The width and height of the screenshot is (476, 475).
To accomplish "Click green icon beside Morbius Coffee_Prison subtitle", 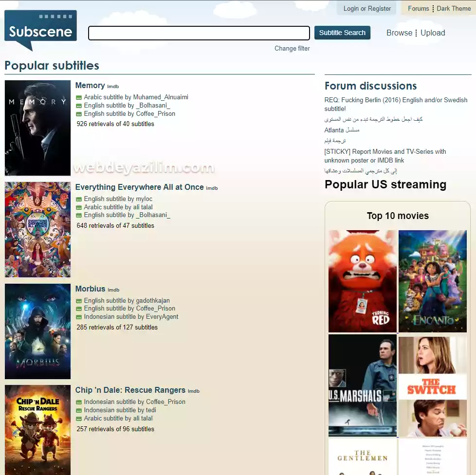I will pyautogui.click(x=79, y=309).
